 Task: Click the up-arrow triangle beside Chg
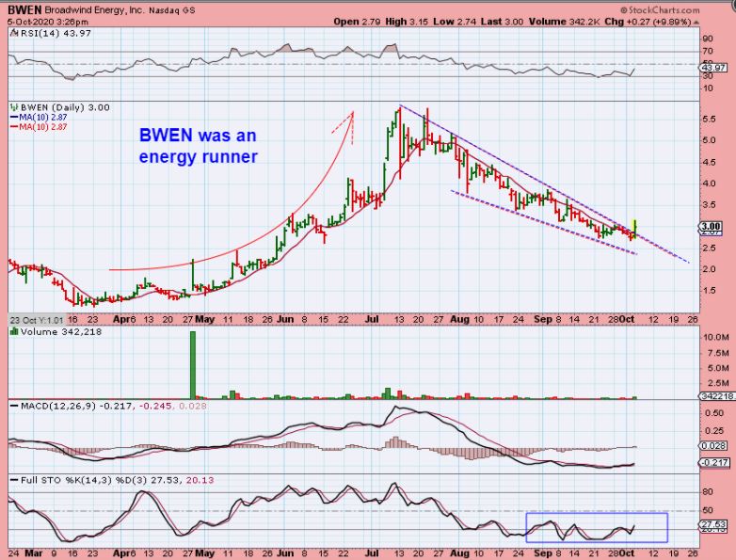point(696,22)
